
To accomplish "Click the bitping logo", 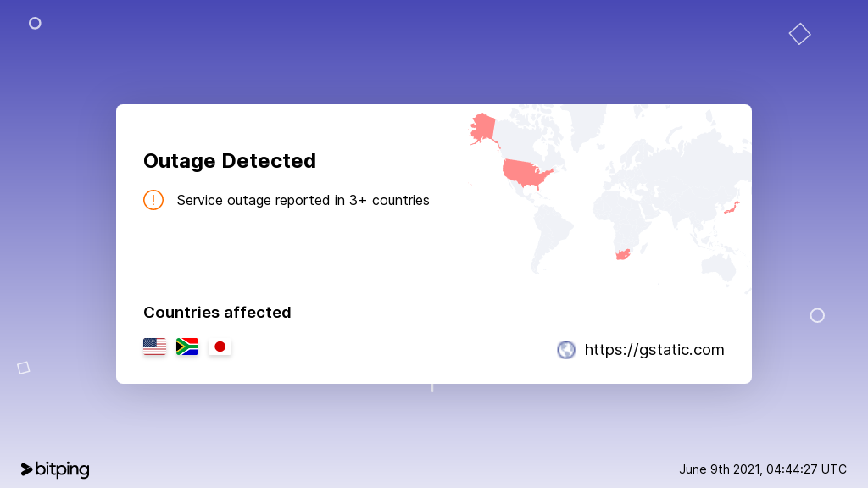I will pos(55,469).
